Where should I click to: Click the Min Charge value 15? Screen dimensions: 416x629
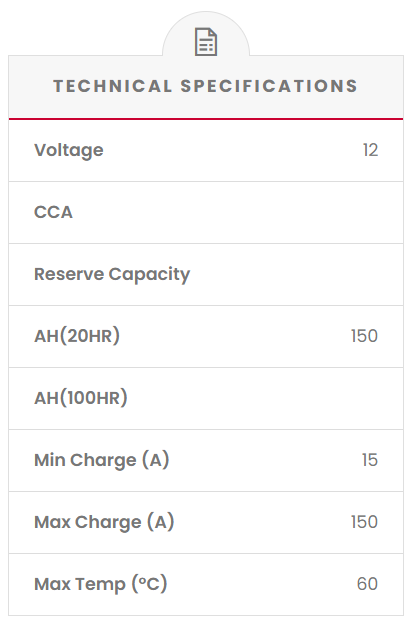pos(370,460)
